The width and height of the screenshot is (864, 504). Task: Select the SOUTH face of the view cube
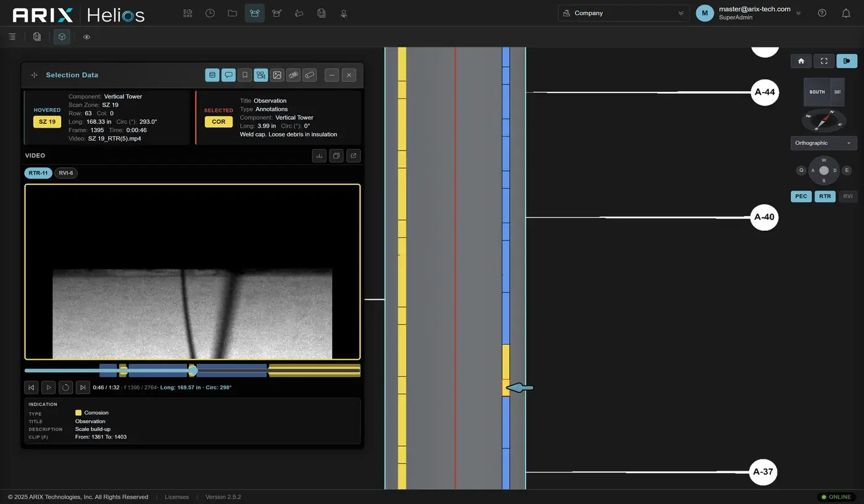tap(817, 92)
